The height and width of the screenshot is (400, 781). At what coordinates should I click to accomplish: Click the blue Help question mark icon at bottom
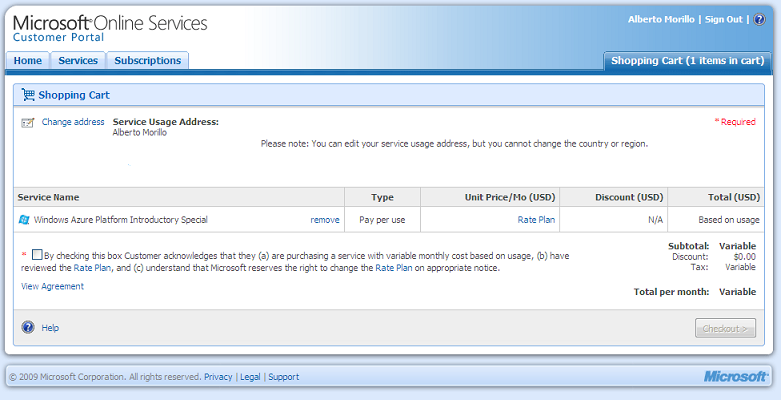click(x=28, y=327)
